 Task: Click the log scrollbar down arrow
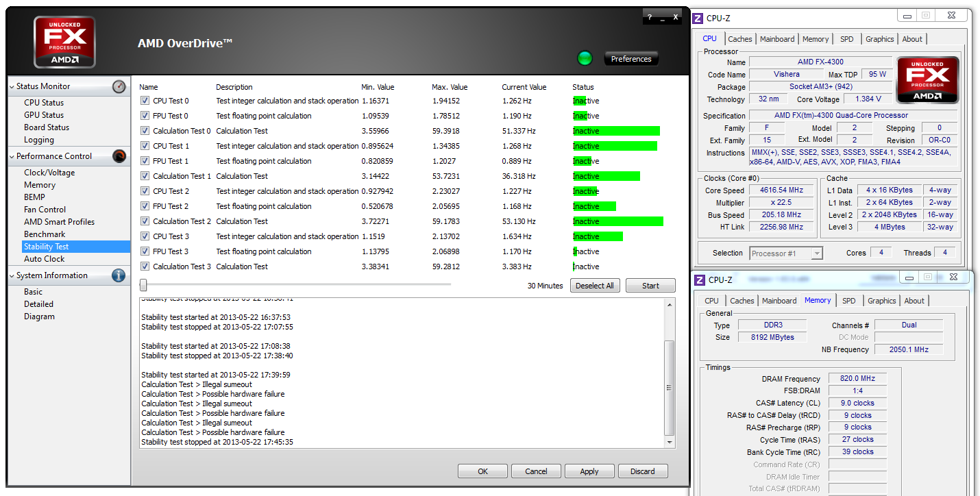tap(670, 443)
